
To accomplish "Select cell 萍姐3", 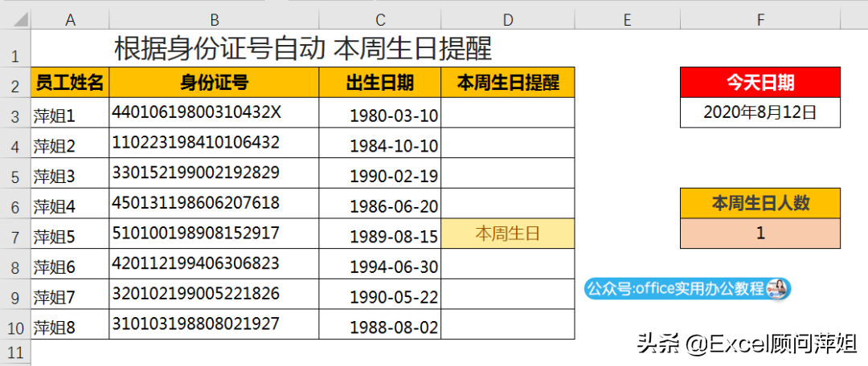I will 70,173.
